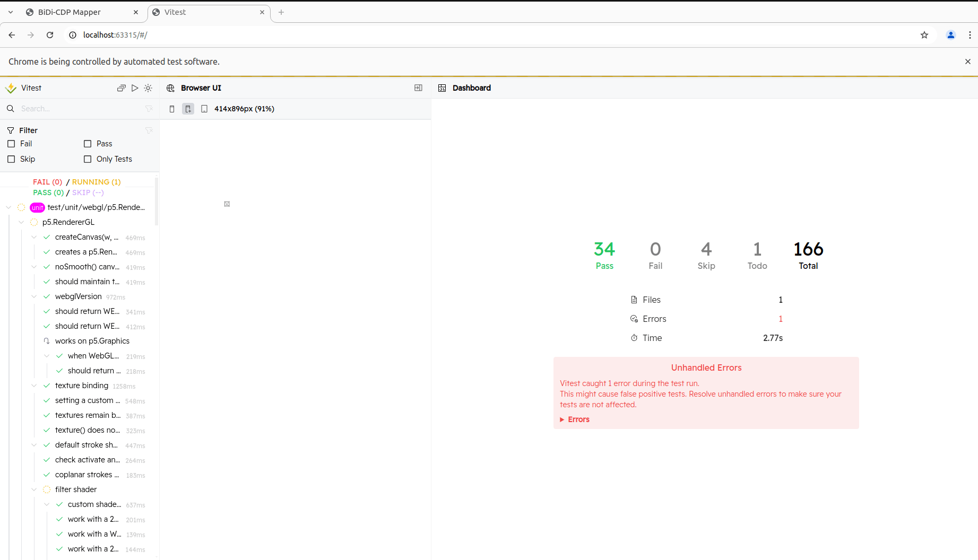Image resolution: width=978 pixels, height=560 pixels.
Task: Click the search magnifier icon
Action: (11, 109)
